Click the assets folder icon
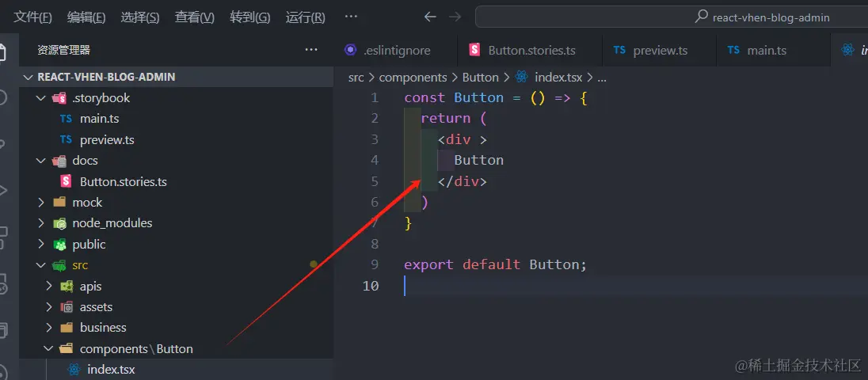 coord(67,307)
